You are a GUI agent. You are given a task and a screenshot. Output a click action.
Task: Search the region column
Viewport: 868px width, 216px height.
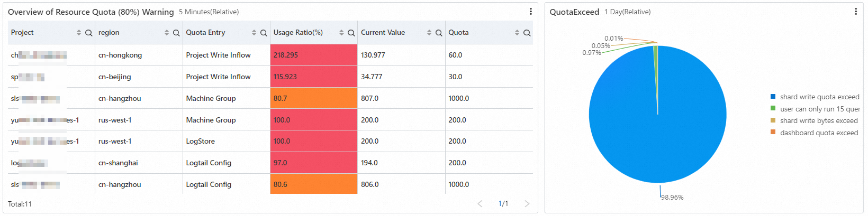176,33
